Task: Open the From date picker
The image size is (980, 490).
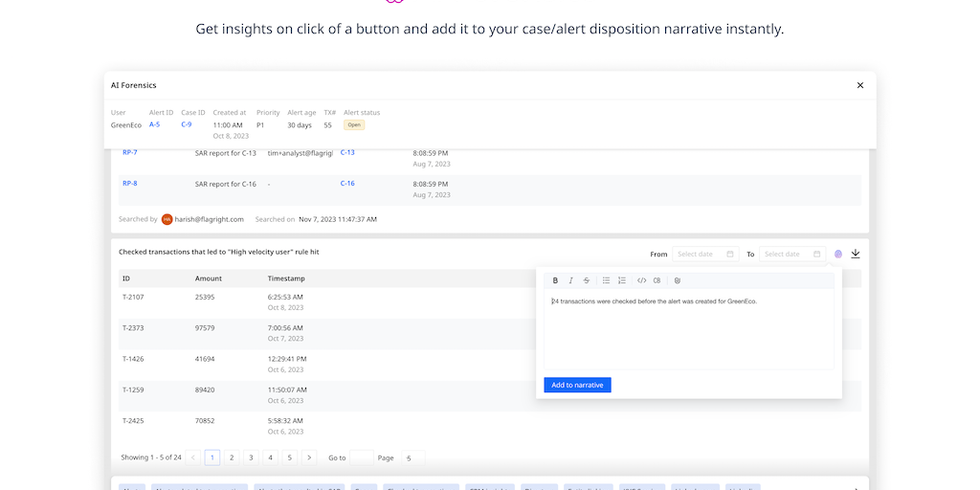Action: coord(704,255)
